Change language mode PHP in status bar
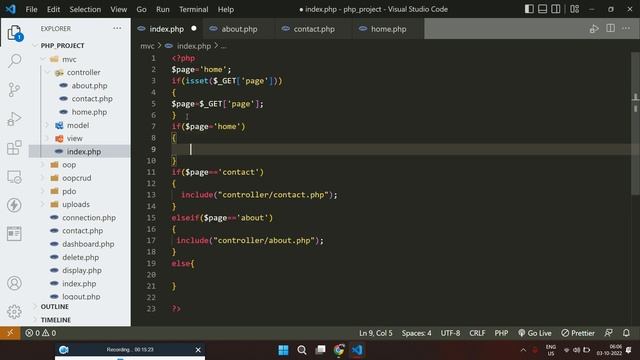640x360 pixels. 501,333
